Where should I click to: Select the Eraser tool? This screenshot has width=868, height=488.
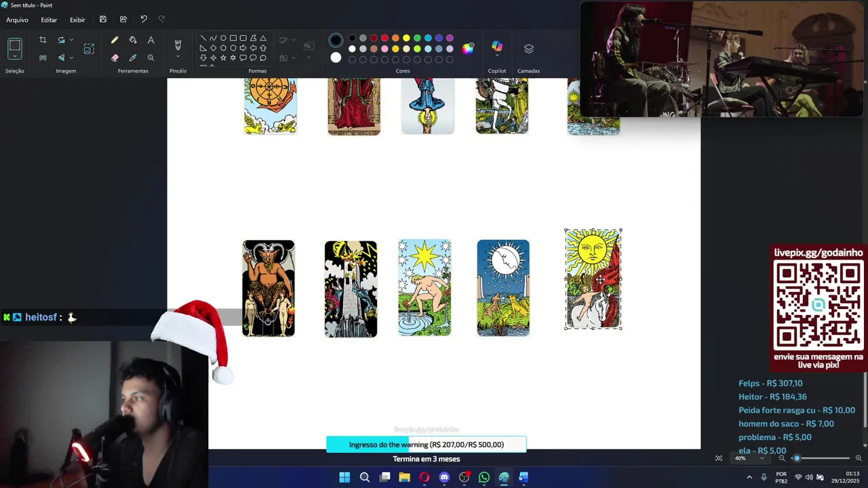pyautogui.click(x=115, y=58)
